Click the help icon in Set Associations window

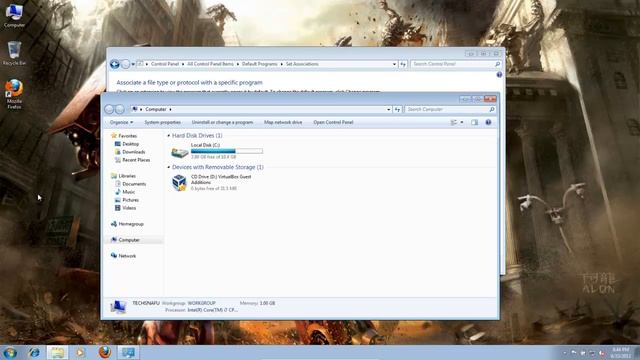click(499, 75)
